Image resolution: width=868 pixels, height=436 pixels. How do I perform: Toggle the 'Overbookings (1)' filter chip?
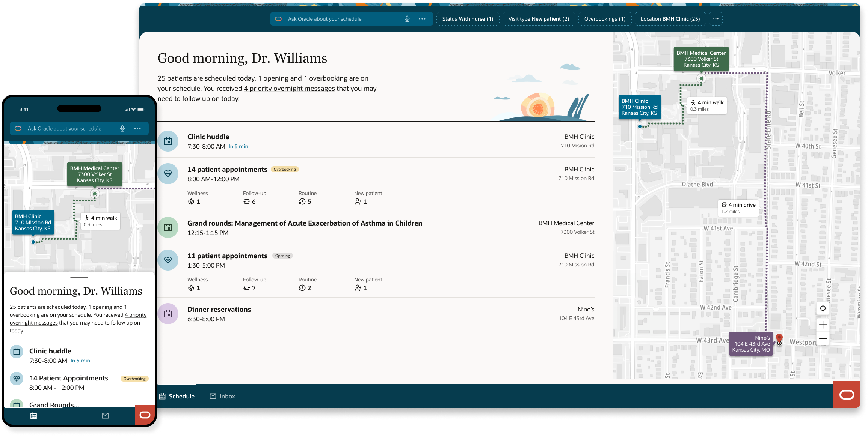click(605, 19)
